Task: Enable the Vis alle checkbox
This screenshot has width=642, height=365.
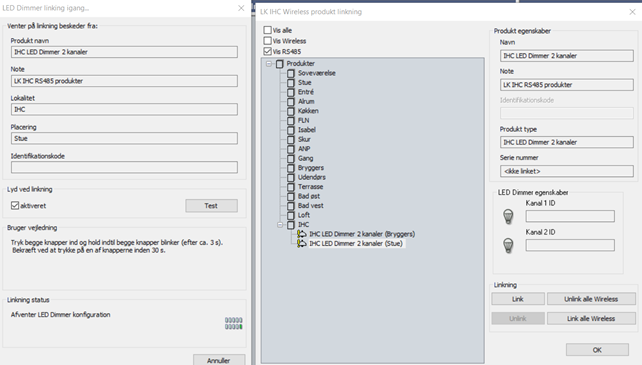Action: 268,30
